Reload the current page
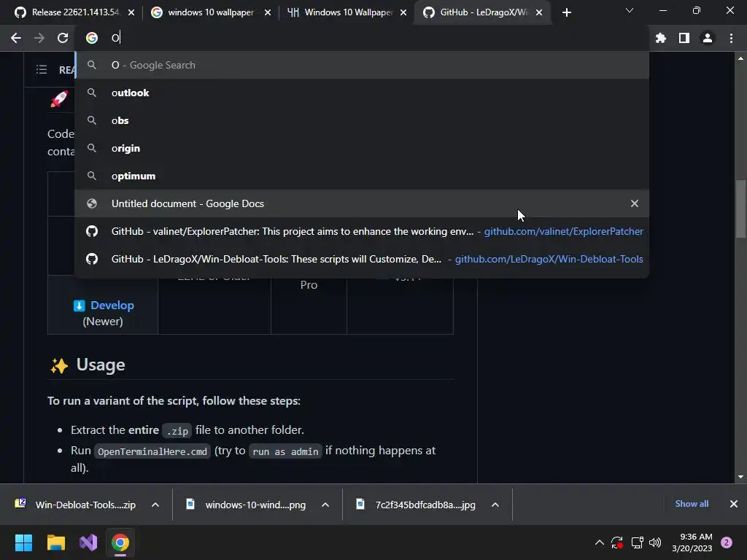 tap(63, 38)
